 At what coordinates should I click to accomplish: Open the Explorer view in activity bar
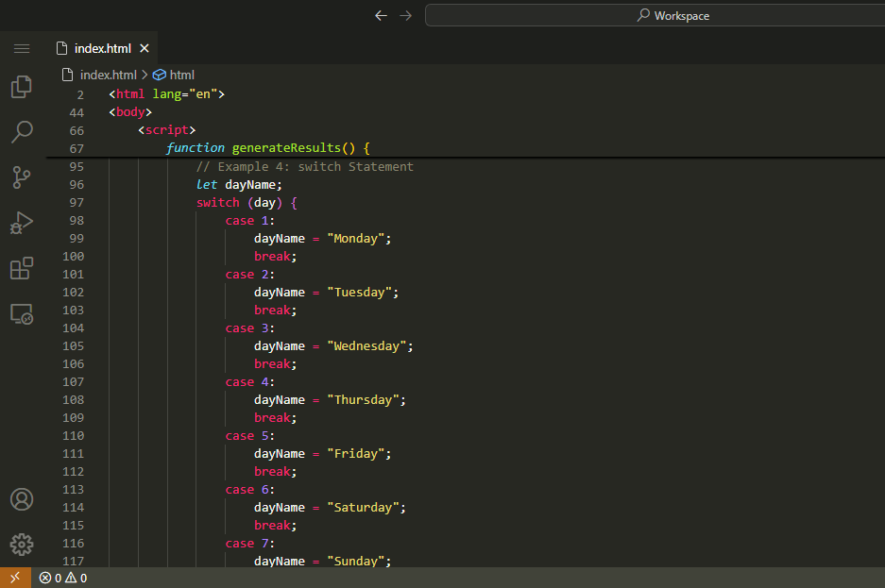click(x=22, y=87)
